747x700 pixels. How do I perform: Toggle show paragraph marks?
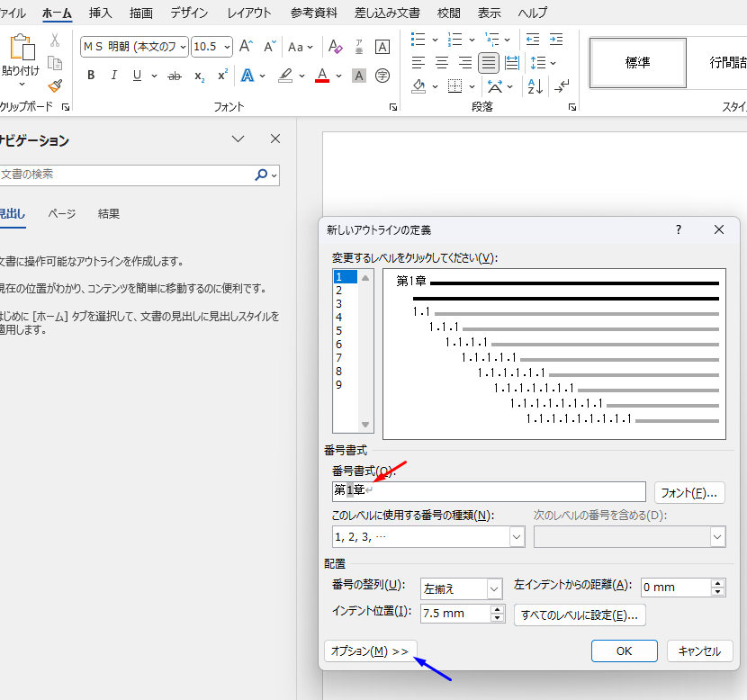click(x=562, y=86)
